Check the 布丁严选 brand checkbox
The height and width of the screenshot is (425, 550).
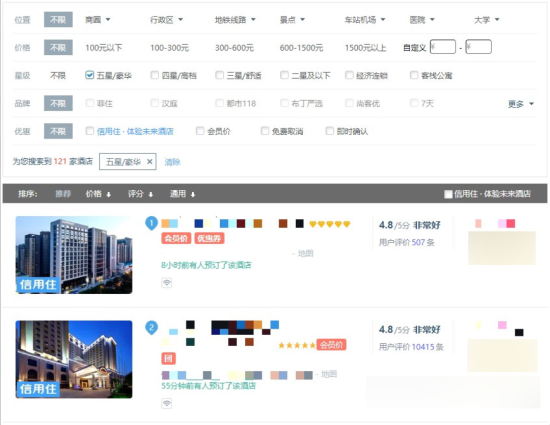click(x=284, y=103)
